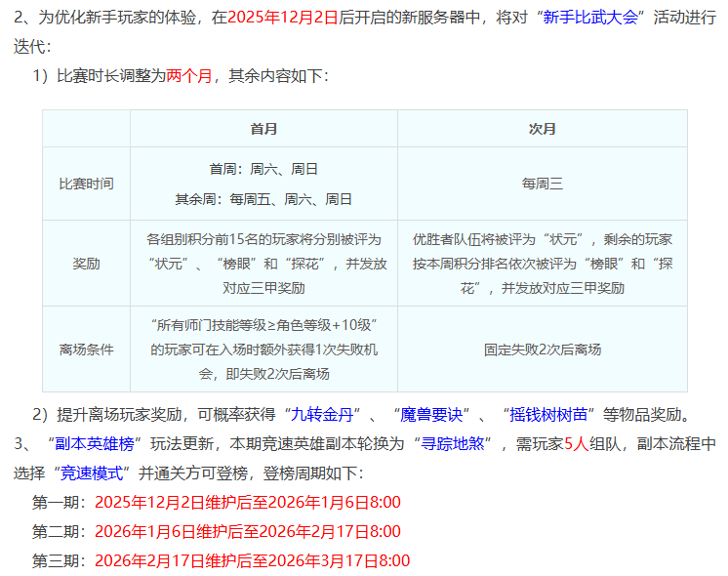The width and height of the screenshot is (728, 576).
Task: Click the "首月" table column header
Action: (263, 129)
